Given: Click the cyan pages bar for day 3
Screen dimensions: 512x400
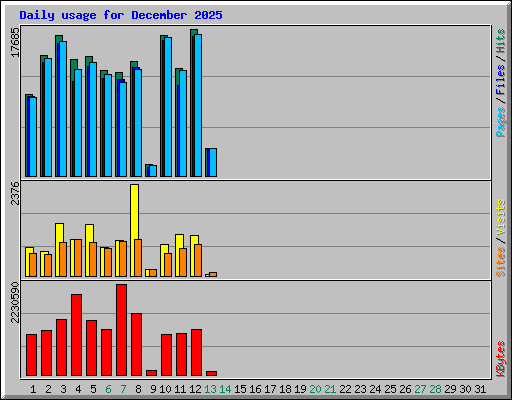Looking at the screenshot, I should [x=63, y=109].
